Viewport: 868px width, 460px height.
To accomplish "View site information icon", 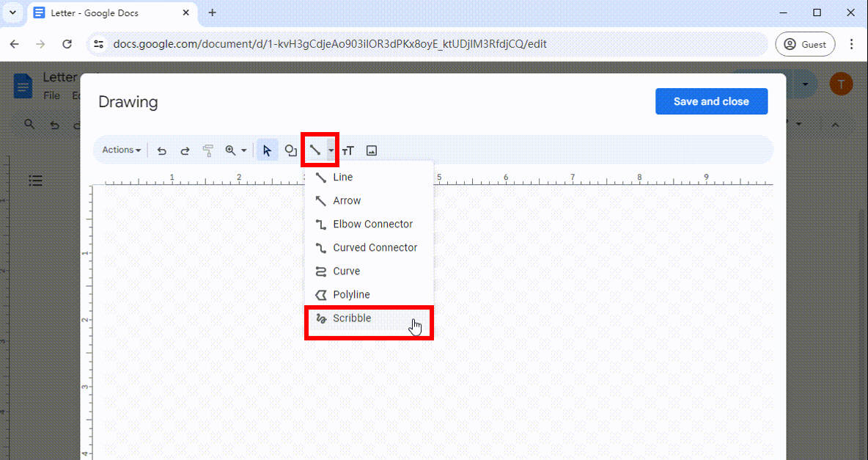I will 98,44.
